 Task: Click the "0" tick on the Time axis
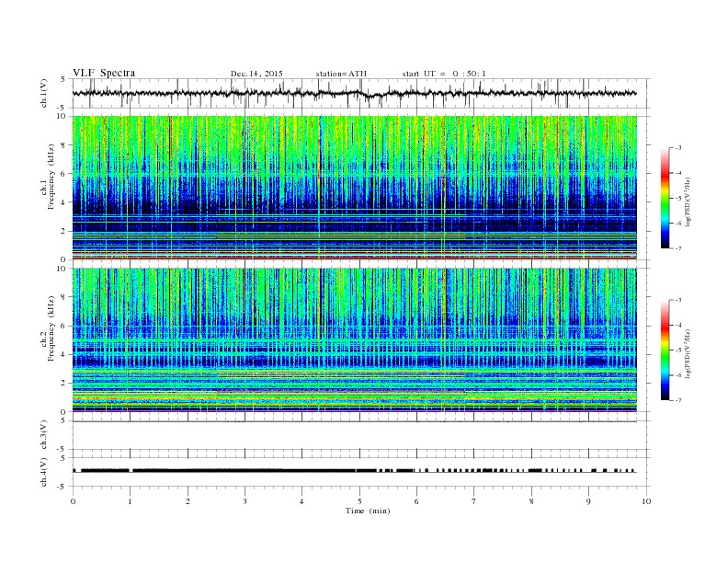[73, 501]
